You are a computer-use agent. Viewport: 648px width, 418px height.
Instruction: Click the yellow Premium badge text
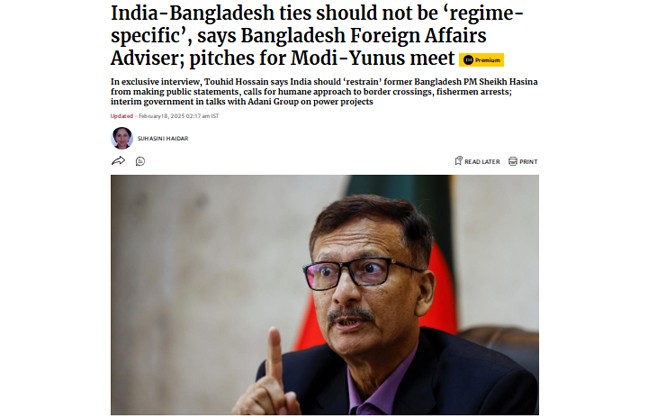487,60
